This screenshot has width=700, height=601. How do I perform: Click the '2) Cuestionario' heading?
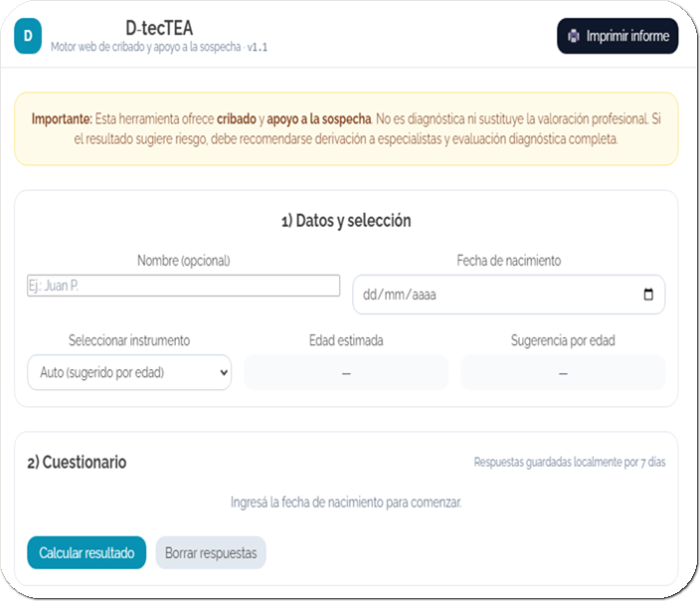[x=77, y=462]
